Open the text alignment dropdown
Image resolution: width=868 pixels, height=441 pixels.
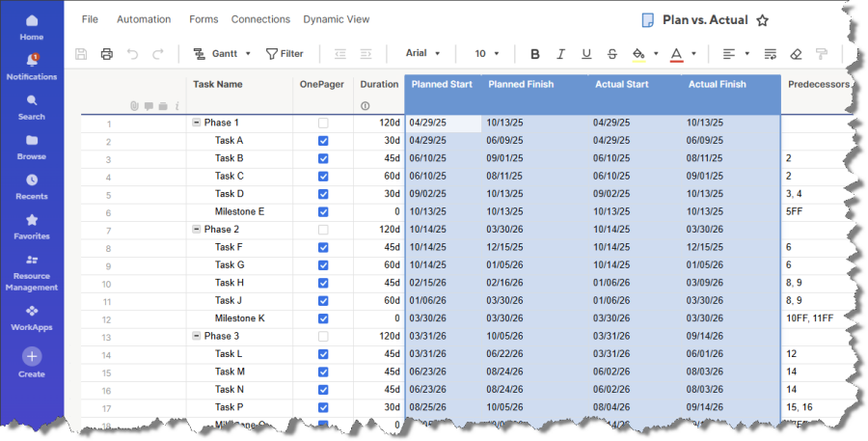[x=736, y=54]
